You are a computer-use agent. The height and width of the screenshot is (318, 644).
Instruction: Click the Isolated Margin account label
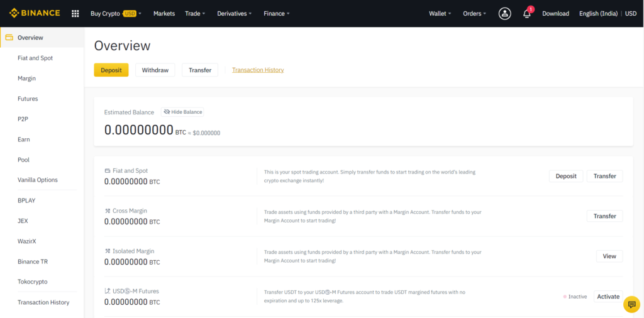pos(133,251)
